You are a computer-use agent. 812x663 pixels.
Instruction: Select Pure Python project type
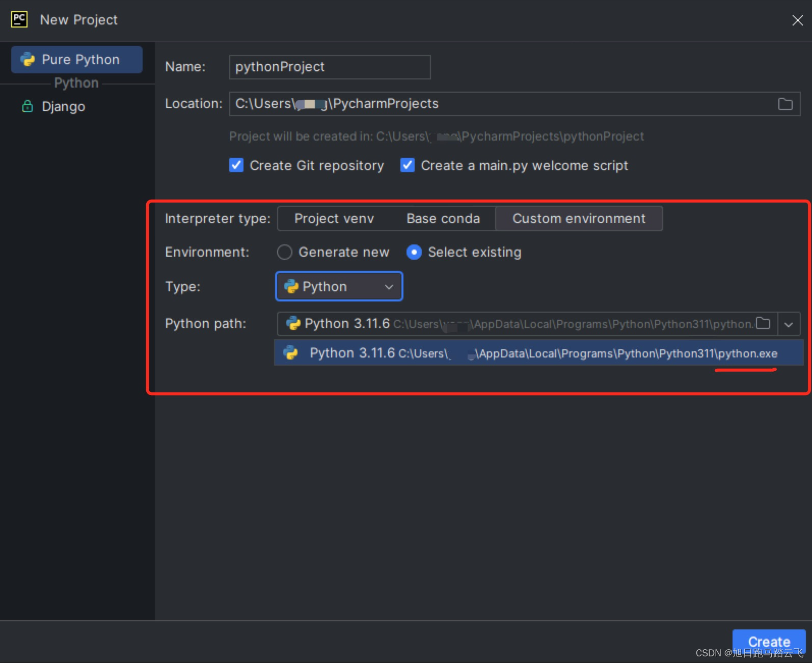coord(77,60)
